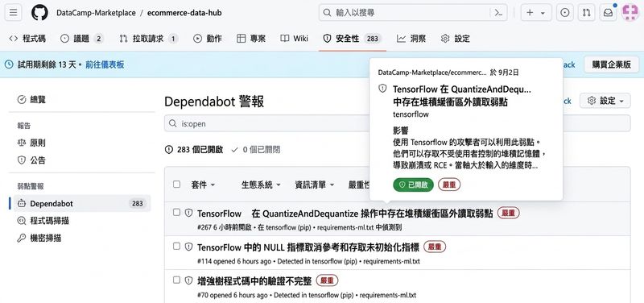Viewport: 644px width, 303px height.
Task: Expand the 套件 package filter dropdown
Action: (203, 185)
